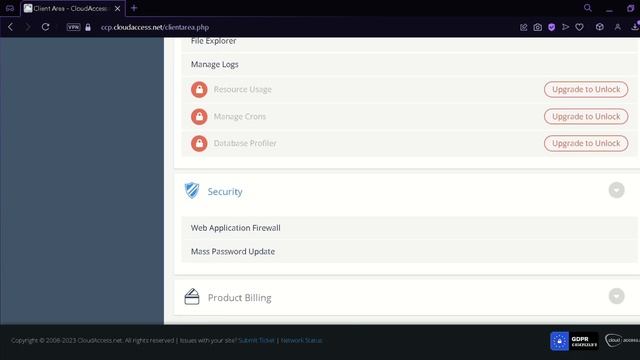Upgrade to Unlock Database Profiler
The width and height of the screenshot is (640, 360).
pos(586,143)
